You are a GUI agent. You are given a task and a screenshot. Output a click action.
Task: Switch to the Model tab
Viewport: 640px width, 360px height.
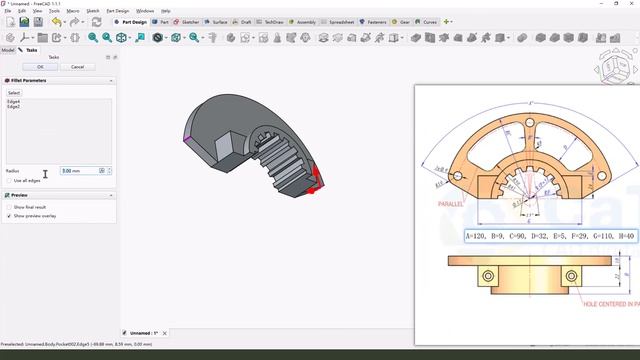pyautogui.click(x=8, y=50)
